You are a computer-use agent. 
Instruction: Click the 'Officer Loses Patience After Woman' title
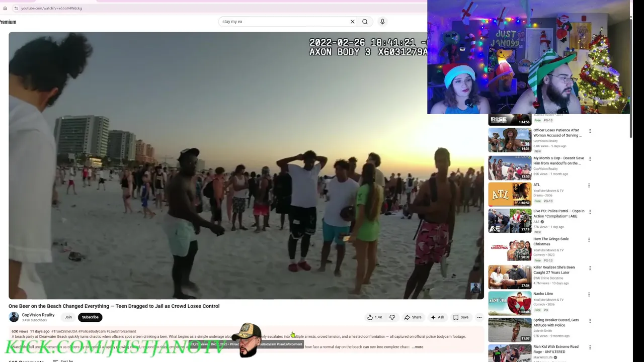coord(557,133)
